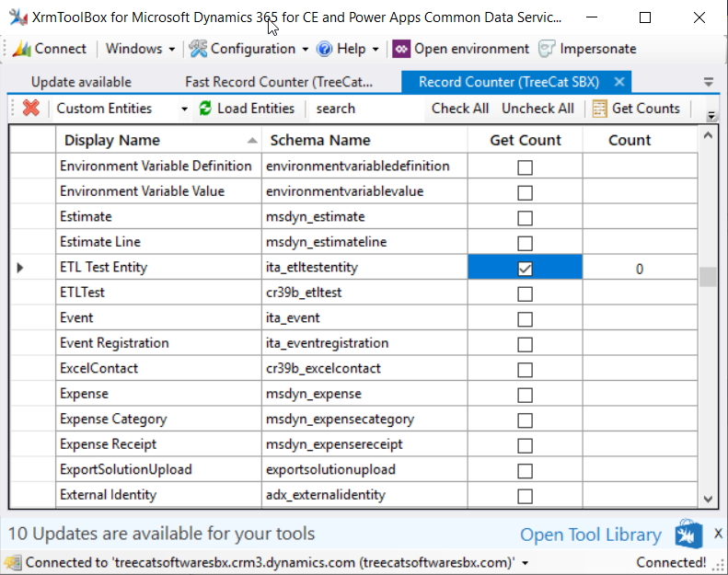Screen dimensions: 728x575
Task: Open the Windows dropdown menu
Action: pyautogui.click(x=140, y=49)
